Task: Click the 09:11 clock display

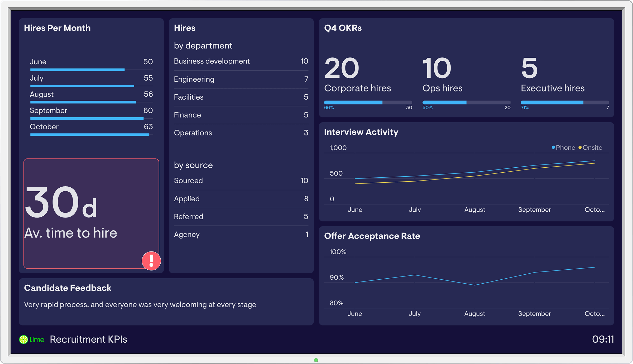Action: pos(603,339)
